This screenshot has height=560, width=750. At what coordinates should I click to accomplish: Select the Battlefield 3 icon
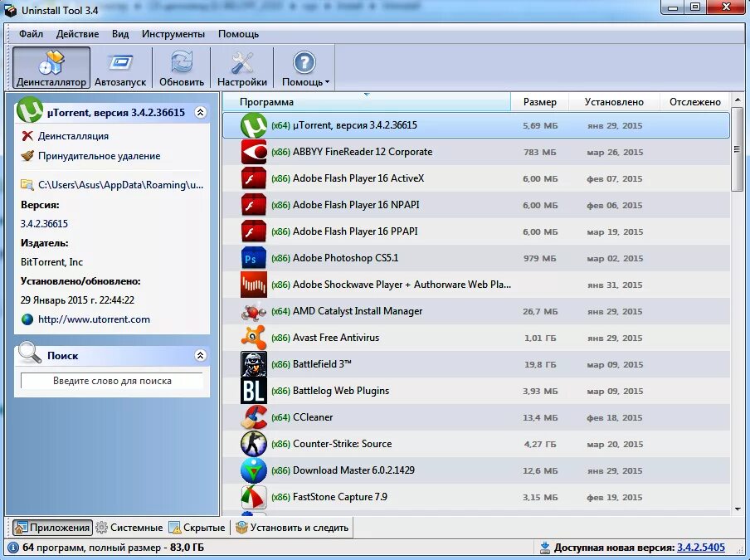254,364
